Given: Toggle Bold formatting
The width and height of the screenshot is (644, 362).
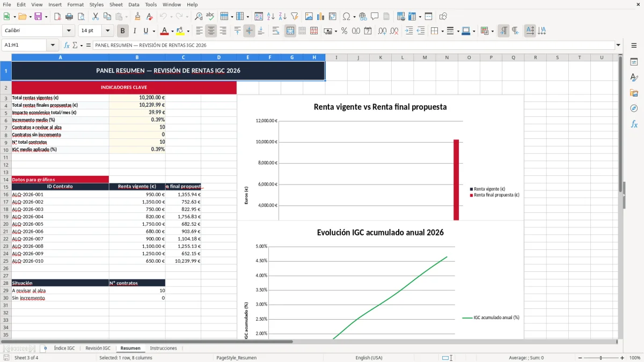Looking at the screenshot, I should pyautogui.click(x=123, y=31).
